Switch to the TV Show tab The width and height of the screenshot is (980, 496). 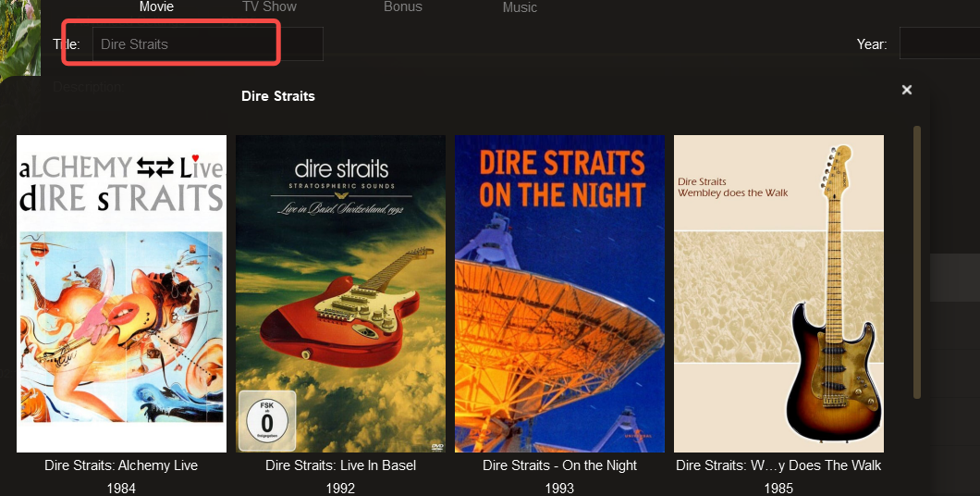[x=269, y=6]
